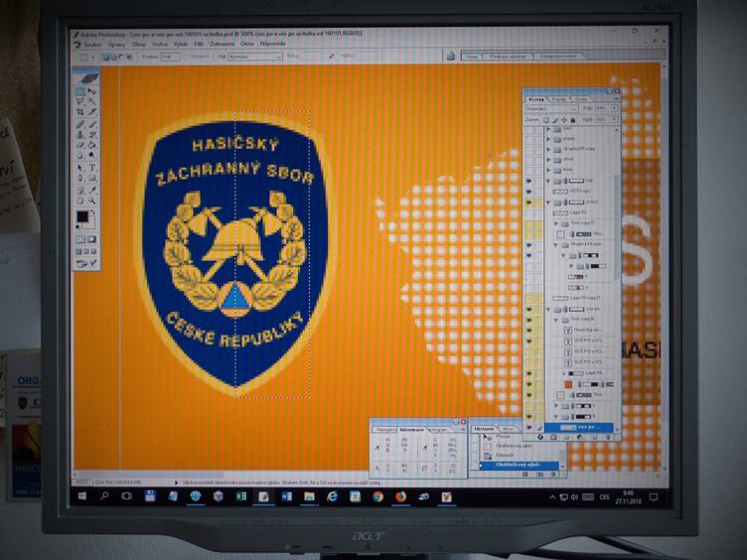The image size is (747, 560).
Task: Select the Crop tool
Action: [x=80, y=112]
